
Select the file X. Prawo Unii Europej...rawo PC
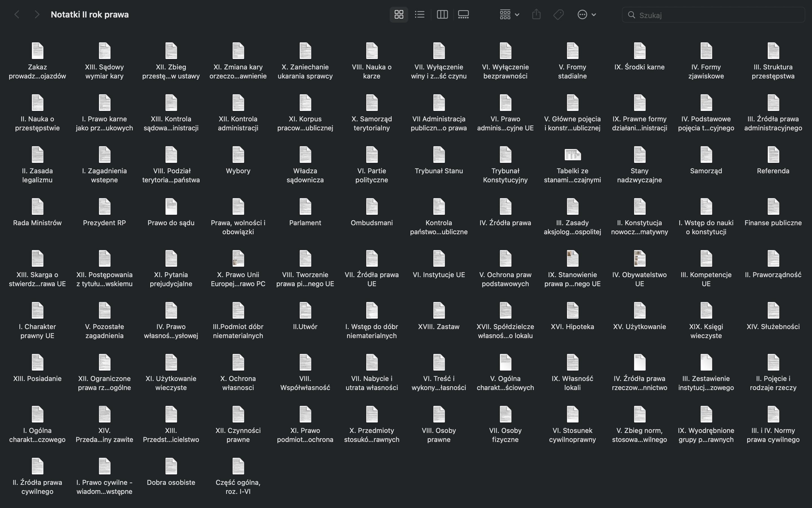pos(238,269)
